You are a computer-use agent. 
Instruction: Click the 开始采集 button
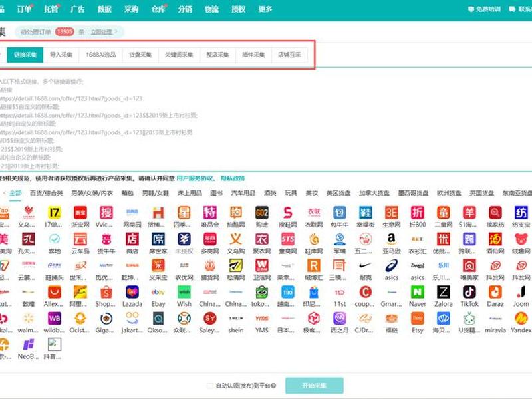[314, 386]
